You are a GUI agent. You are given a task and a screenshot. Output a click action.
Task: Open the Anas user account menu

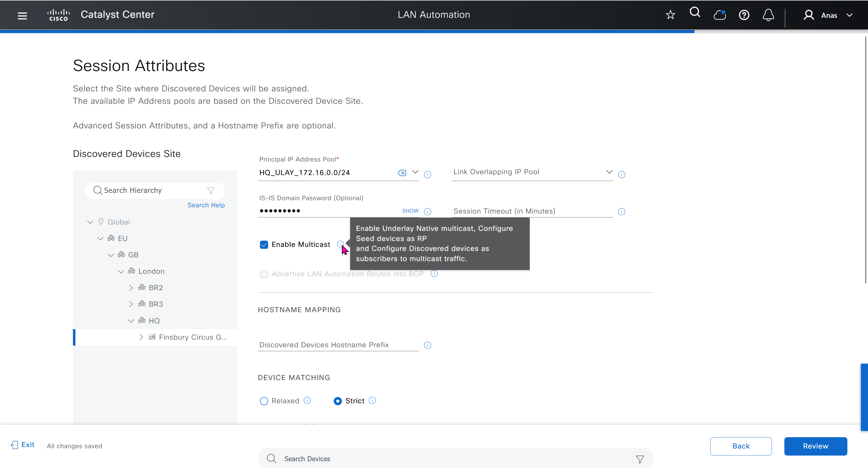tap(828, 15)
